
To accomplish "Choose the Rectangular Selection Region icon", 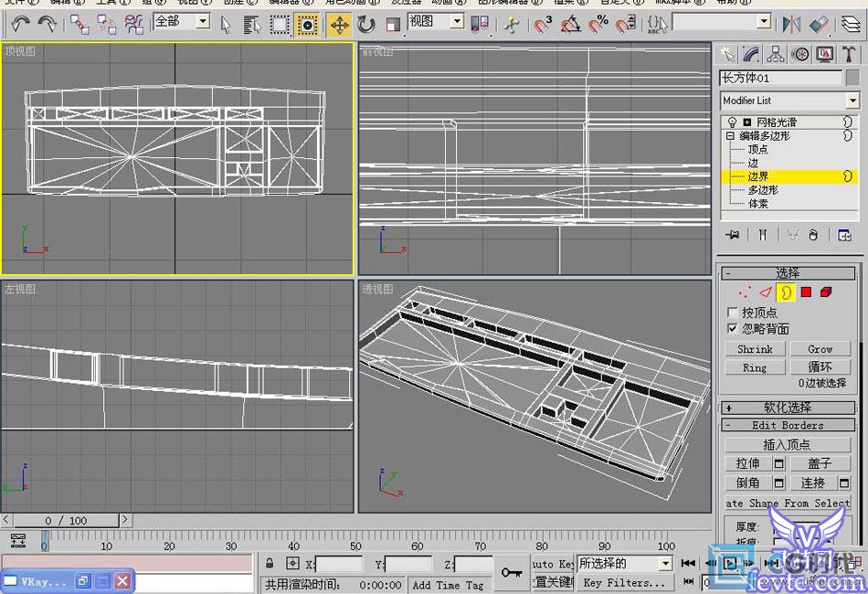I will (279, 25).
